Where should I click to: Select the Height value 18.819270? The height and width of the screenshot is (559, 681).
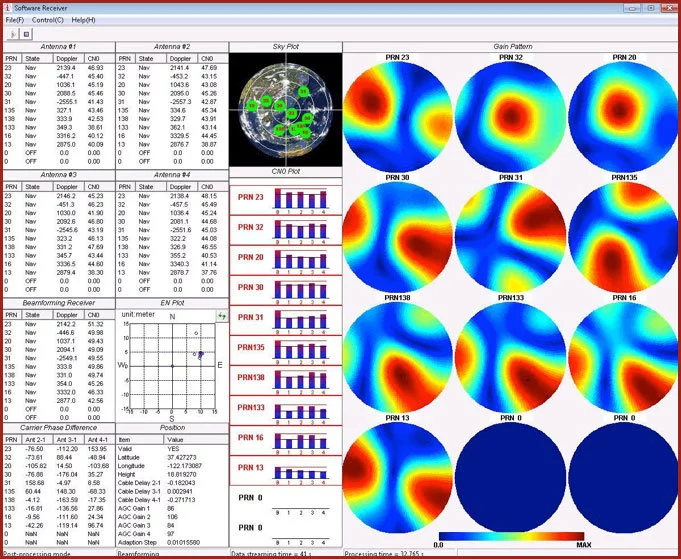click(x=182, y=474)
